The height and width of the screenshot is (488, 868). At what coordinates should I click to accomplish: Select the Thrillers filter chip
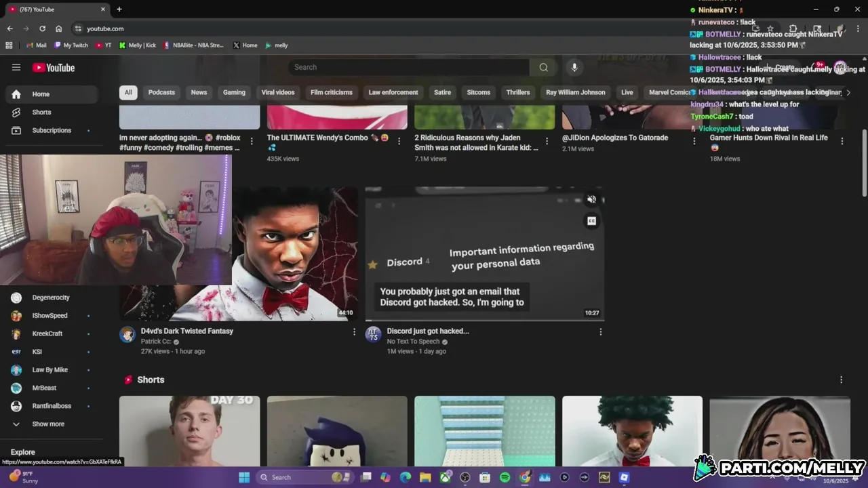(518, 92)
